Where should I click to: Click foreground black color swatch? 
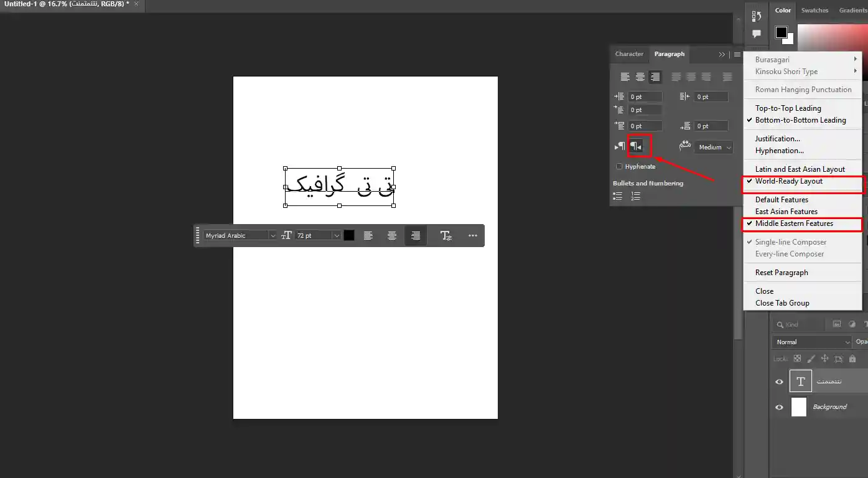(781, 32)
